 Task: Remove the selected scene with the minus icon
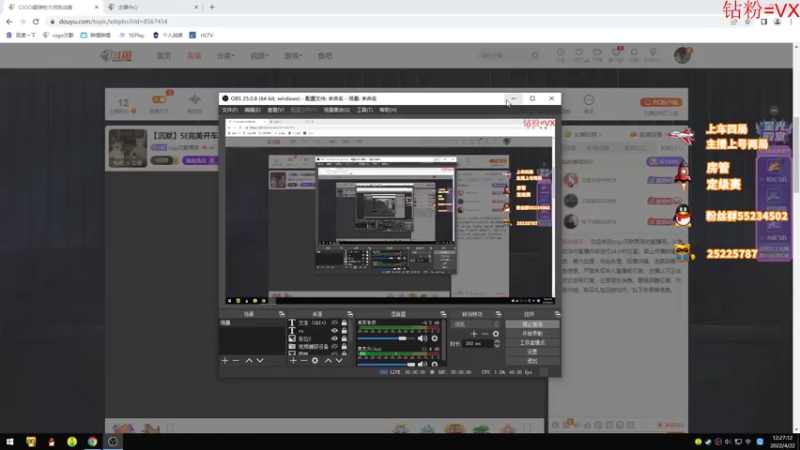point(236,361)
